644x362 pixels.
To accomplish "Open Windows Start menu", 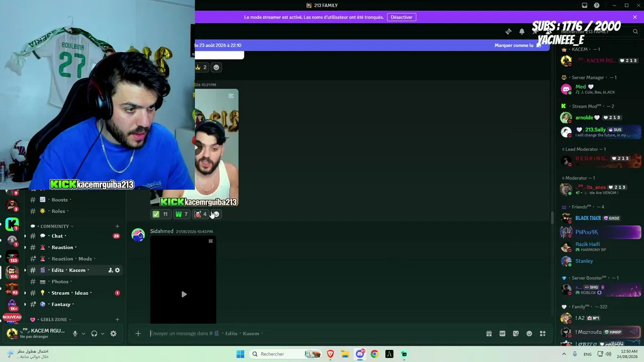I will pyautogui.click(x=240, y=354).
